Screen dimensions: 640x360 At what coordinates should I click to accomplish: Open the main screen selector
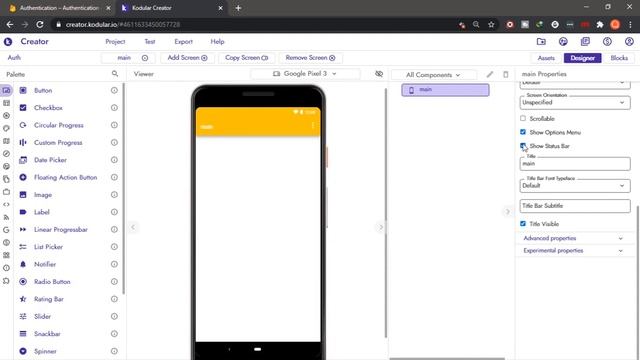tap(128, 58)
